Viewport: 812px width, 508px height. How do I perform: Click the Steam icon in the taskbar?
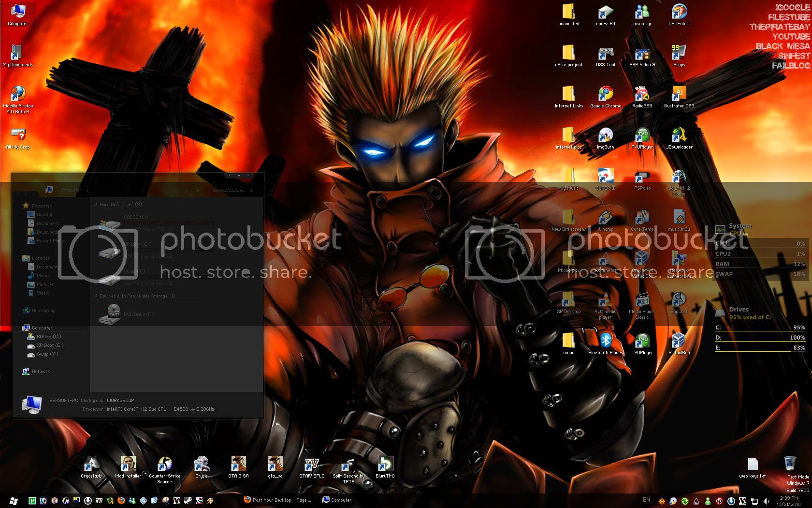(187, 500)
